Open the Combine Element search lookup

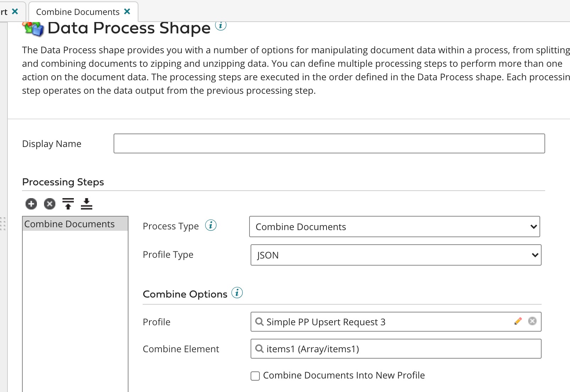point(259,349)
